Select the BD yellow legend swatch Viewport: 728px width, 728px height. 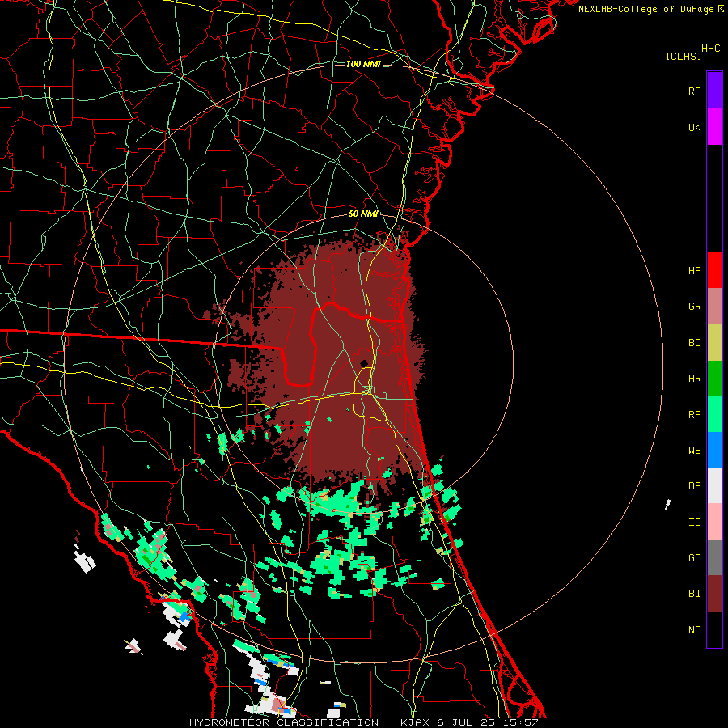pyautogui.click(x=714, y=342)
